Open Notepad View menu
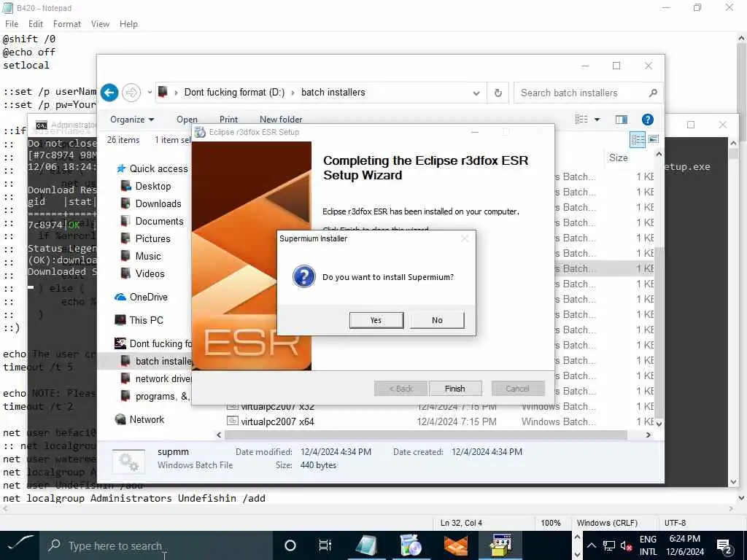This screenshot has width=747, height=560. click(100, 24)
